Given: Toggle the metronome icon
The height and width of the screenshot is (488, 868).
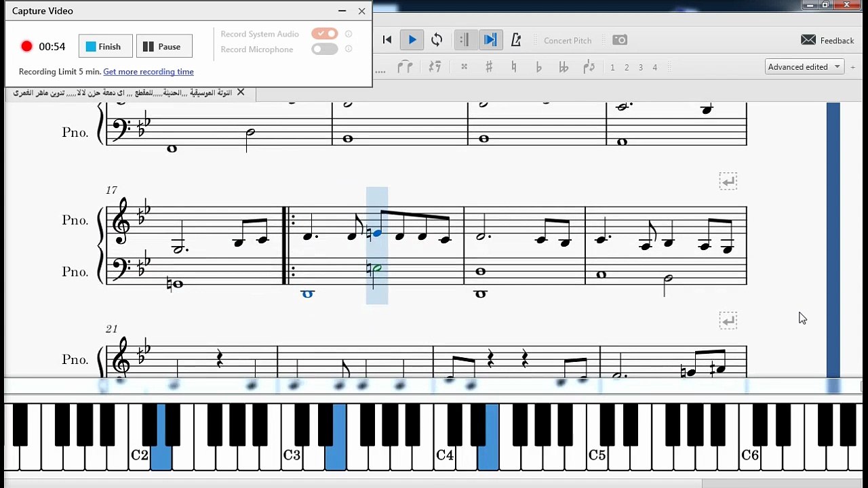Looking at the screenshot, I should pyautogui.click(x=516, y=40).
